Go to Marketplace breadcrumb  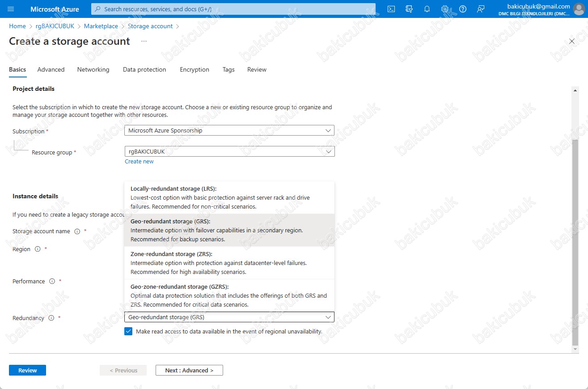pyautogui.click(x=101, y=26)
